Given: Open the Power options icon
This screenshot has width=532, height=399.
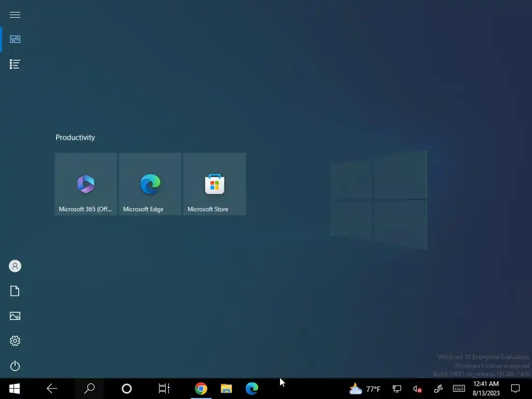Looking at the screenshot, I should click(x=15, y=366).
